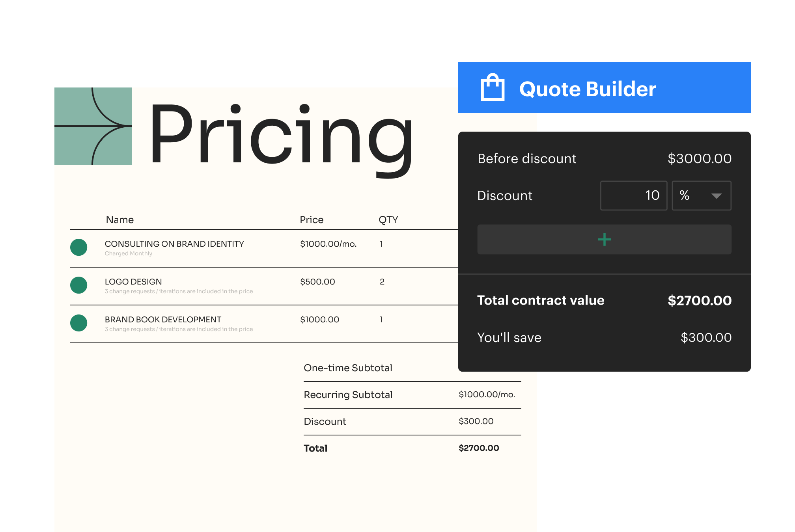This screenshot has height=532, width=795.
Task: Click the QTY column header
Action: click(388, 220)
